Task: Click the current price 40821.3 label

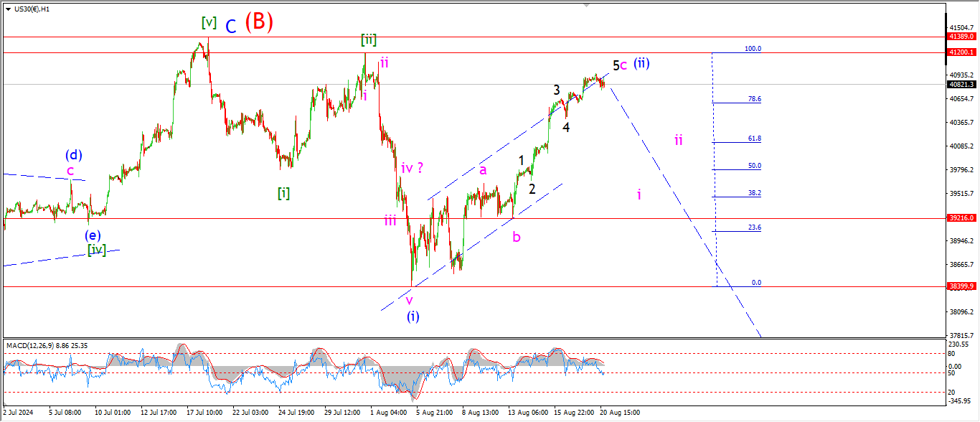Action: (961, 84)
